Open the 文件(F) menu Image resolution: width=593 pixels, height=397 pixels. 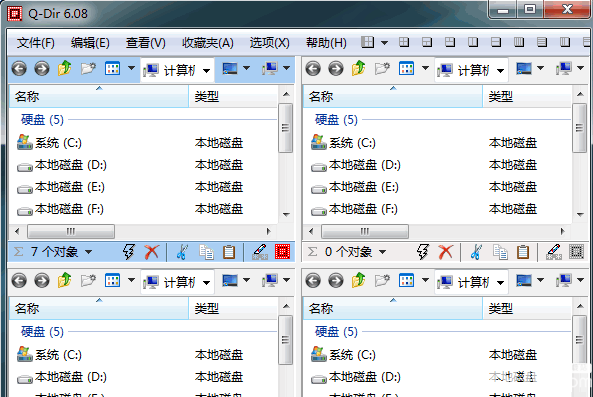(x=36, y=43)
